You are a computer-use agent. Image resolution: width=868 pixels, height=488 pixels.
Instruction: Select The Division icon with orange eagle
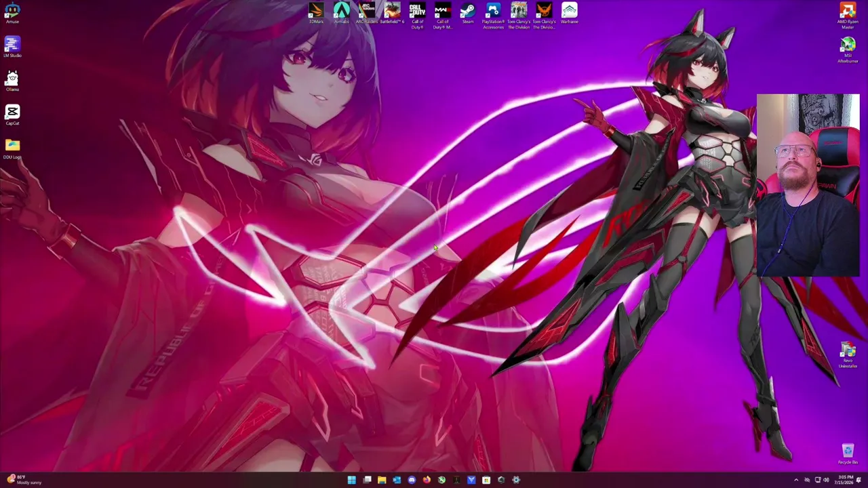(544, 15)
